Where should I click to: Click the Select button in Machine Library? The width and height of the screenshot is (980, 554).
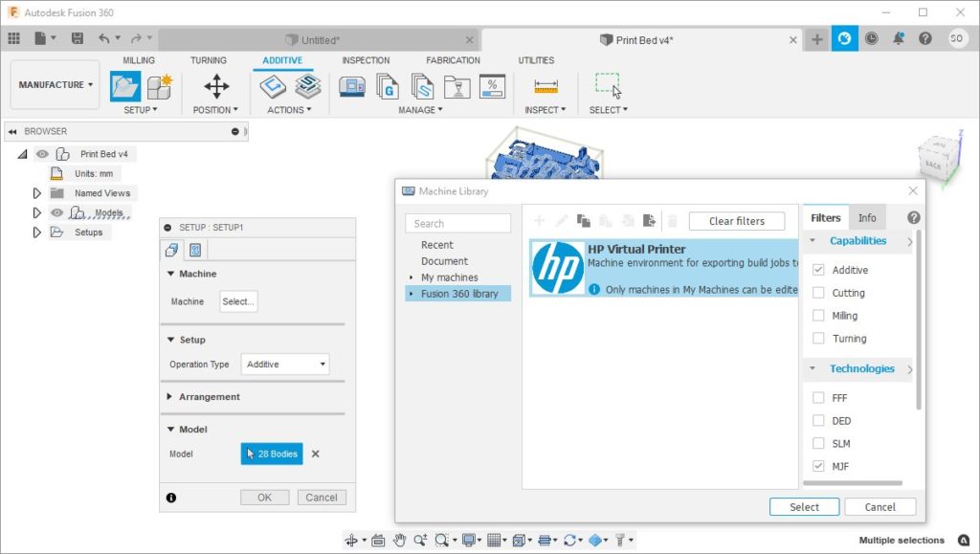pyautogui.click(x=804, y=507)
